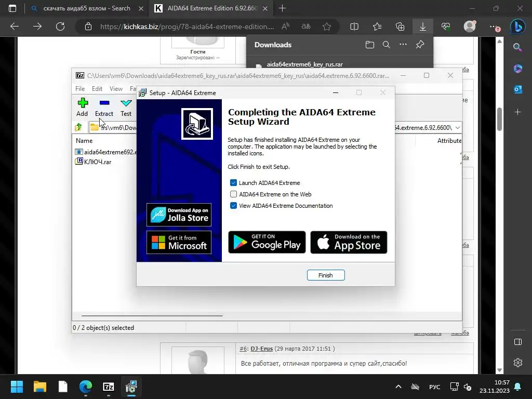Click Download on the App Store badge
Screen dimensions: 532x399
click(x=349, y=242)
